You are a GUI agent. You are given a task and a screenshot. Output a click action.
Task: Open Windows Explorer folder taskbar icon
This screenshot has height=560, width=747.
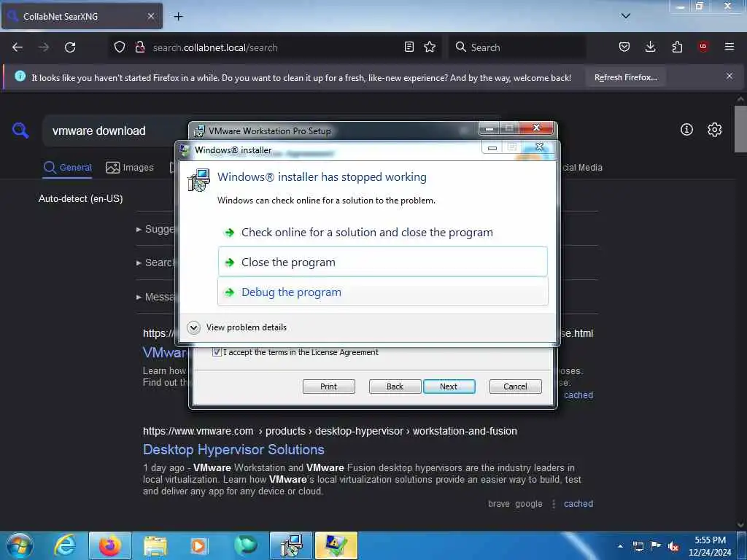pyautogui.click(x=155, y=545)
